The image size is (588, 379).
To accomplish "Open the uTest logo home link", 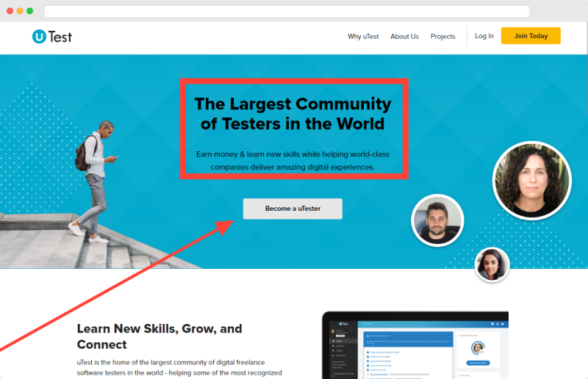I will point(52,37).
